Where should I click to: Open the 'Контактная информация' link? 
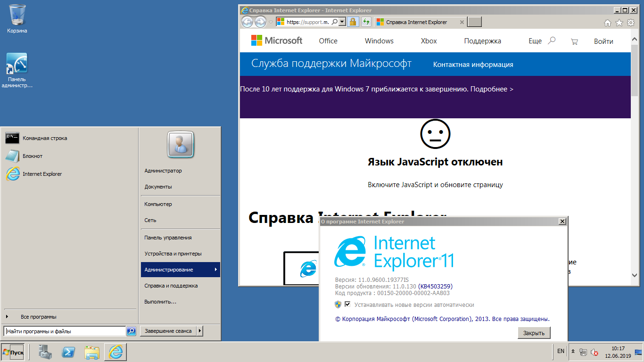[x=473, y=65]
